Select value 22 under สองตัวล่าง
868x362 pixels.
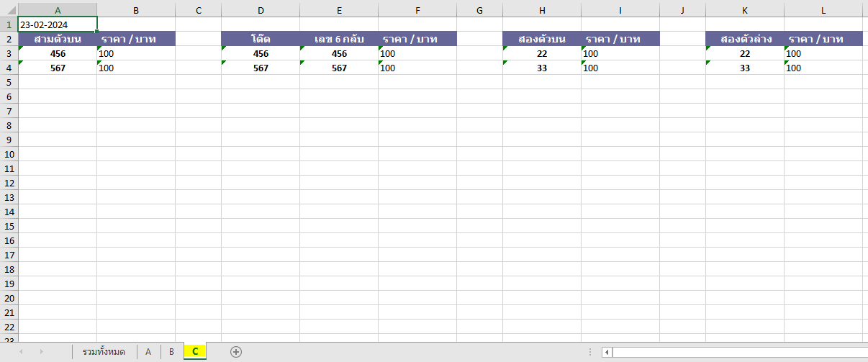click(745, 53)
